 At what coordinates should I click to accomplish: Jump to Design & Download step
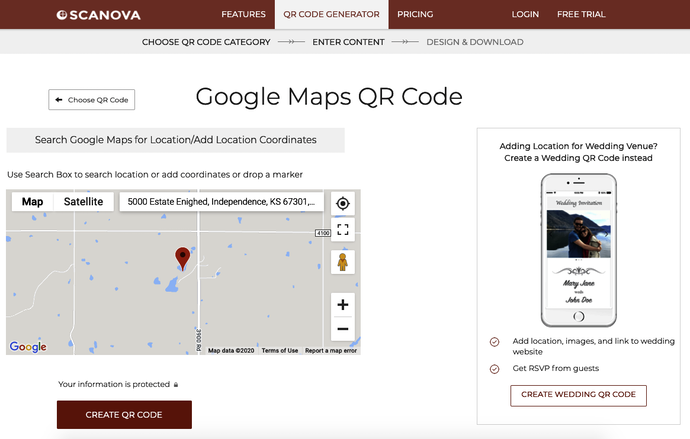pyautogui.click(x=475, y=42)
